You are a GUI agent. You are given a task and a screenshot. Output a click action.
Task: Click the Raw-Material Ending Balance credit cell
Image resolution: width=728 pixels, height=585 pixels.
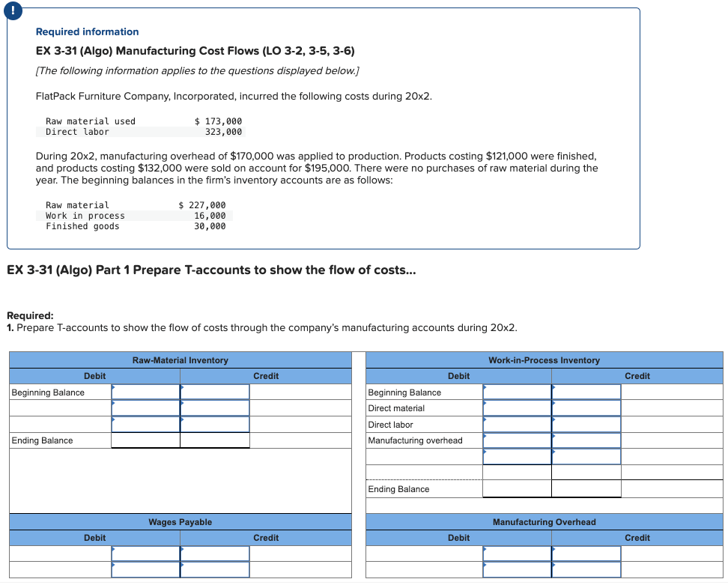[213, 440]
